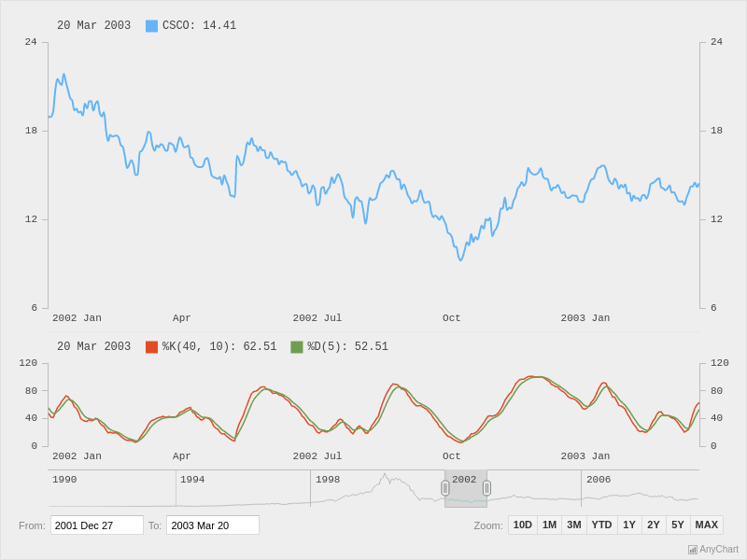Click the From date field
Viewport: 747px width, 560px height.
(97, 525)
